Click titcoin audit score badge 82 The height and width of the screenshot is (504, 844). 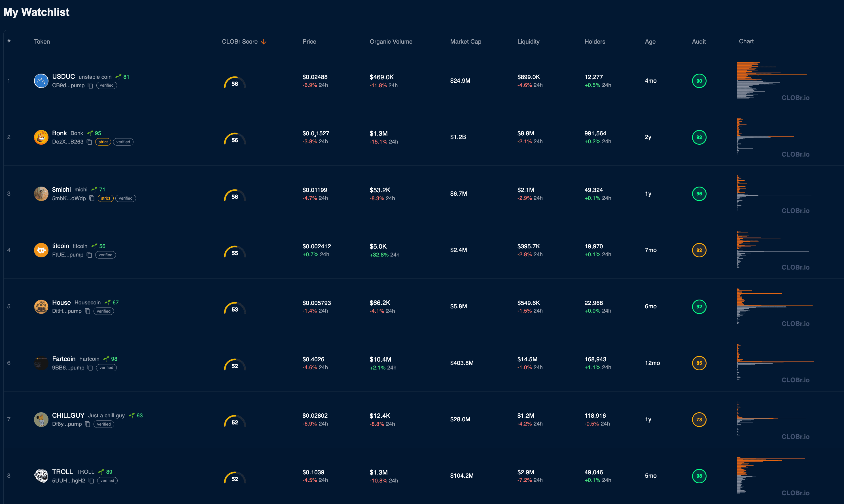[x=699, y=250]
